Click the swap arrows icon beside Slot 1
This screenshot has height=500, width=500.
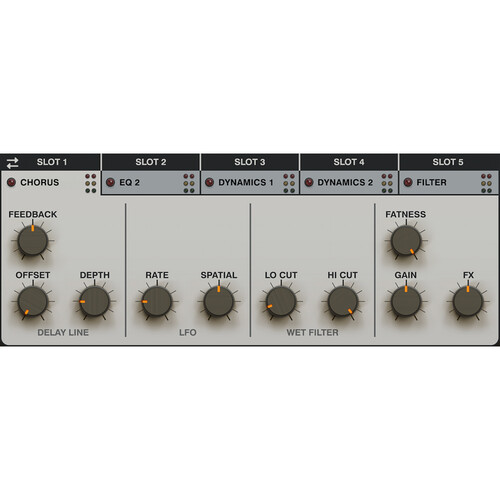tap(13, 163)
